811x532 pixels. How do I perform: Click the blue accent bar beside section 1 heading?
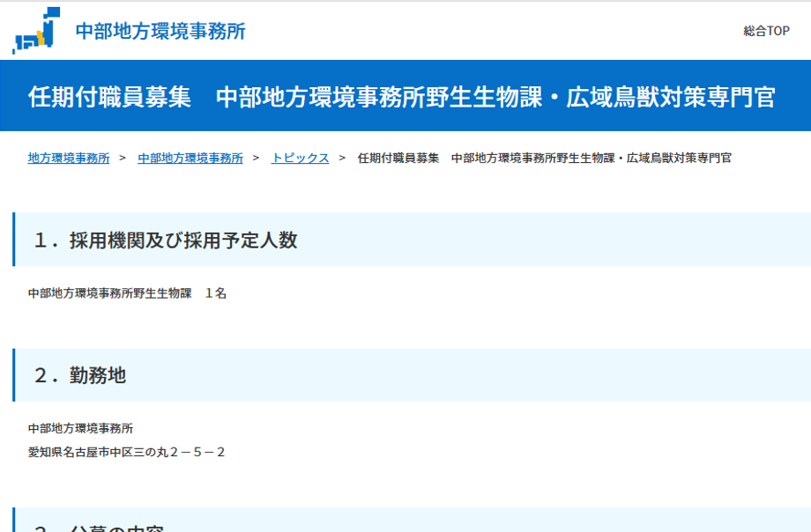point(14,240)
